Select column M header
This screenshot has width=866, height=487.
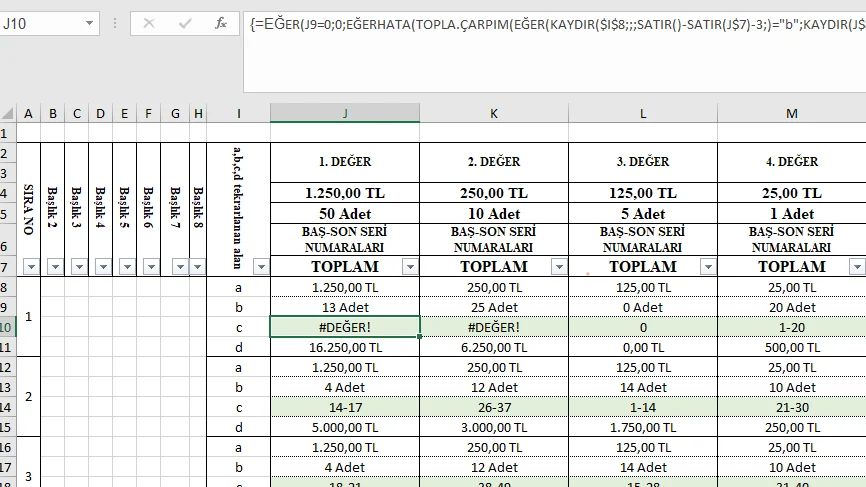(792, 114)
